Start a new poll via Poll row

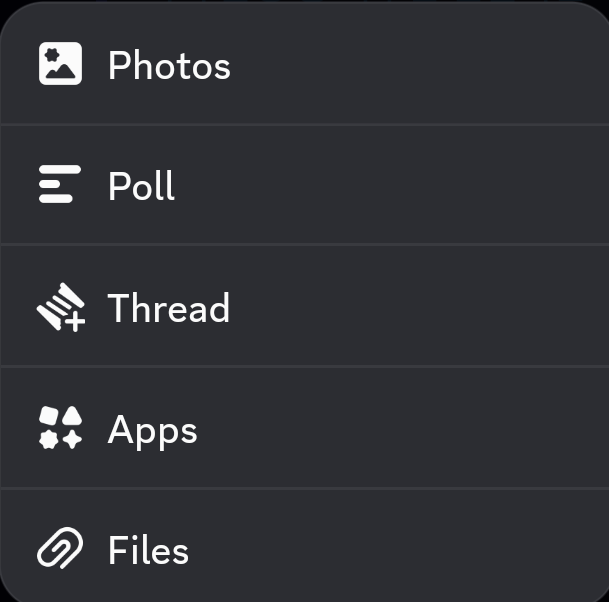pyautogui.click(x=304, y=184)
